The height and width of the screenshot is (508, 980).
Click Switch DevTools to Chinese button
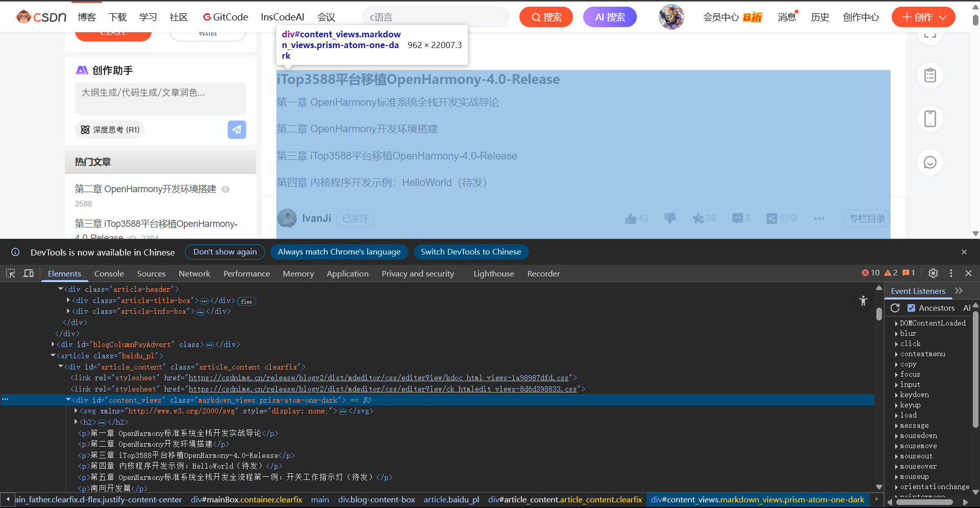point(470,252)
